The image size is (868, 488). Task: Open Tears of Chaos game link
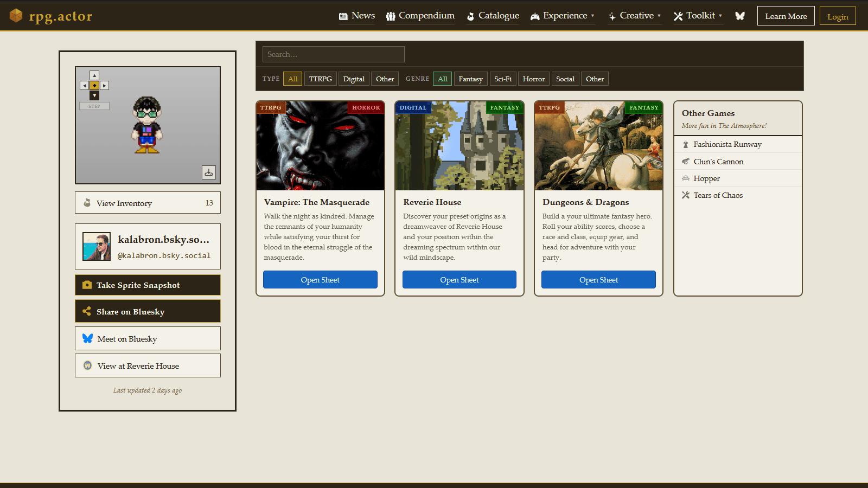[738, 195]
